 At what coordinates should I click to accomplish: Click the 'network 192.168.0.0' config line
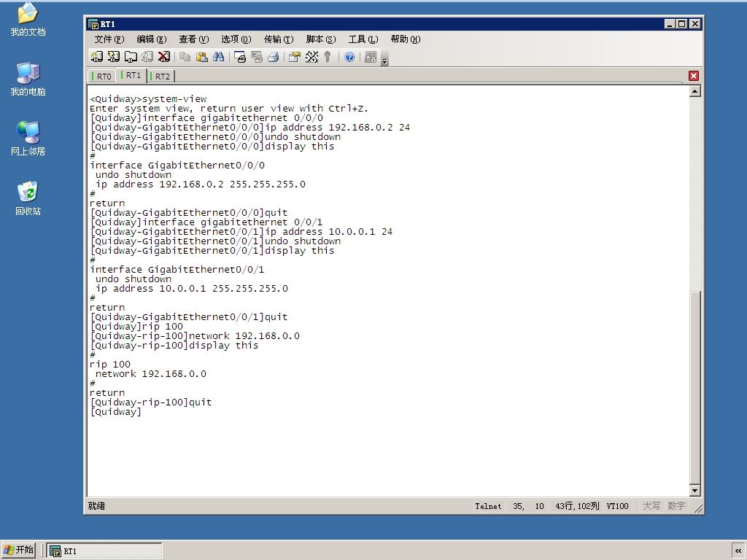click(x=150, y=374)
